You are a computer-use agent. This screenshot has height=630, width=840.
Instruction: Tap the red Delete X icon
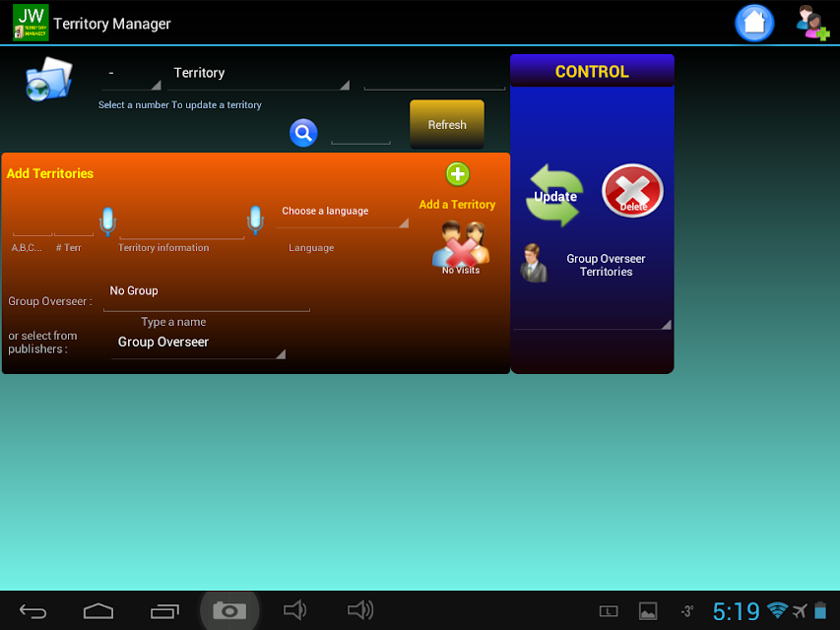pyautogui.click(x=632, y=191)
